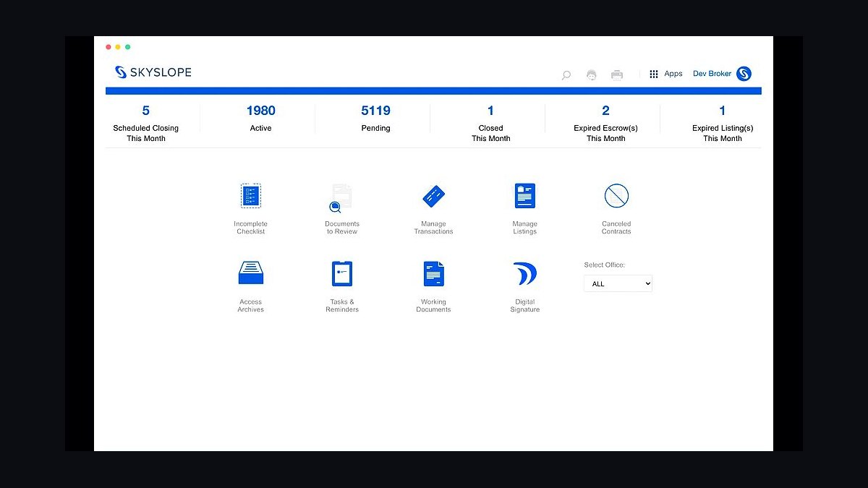Click the round SkySlope avatar next to Dev Broker

744,74
